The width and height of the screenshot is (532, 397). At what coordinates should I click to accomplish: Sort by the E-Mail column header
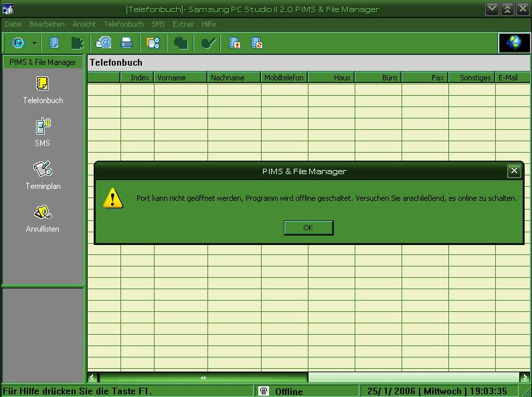click(513, 78)
